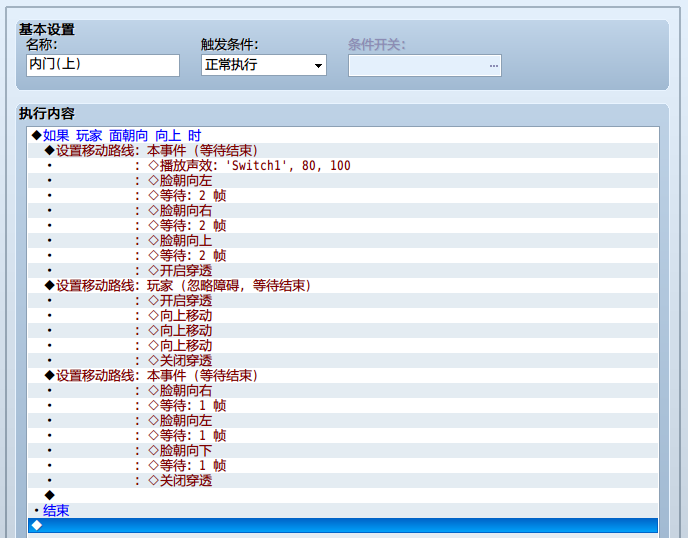Viewport: 688px width, 538px height.
Task: Select the 脸朝向上 row
Action: coord(343,240)
